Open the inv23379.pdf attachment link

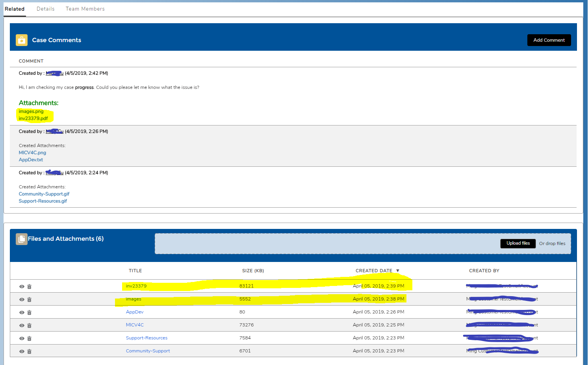click(33, 118)
